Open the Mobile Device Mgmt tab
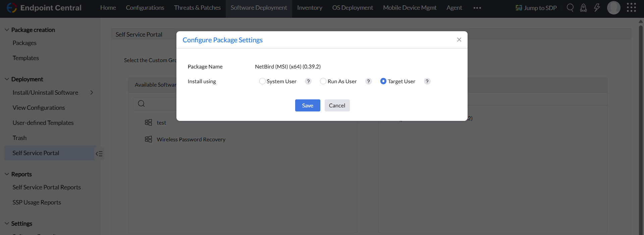Screen dimensions: 644x235 tap(410, 8)
